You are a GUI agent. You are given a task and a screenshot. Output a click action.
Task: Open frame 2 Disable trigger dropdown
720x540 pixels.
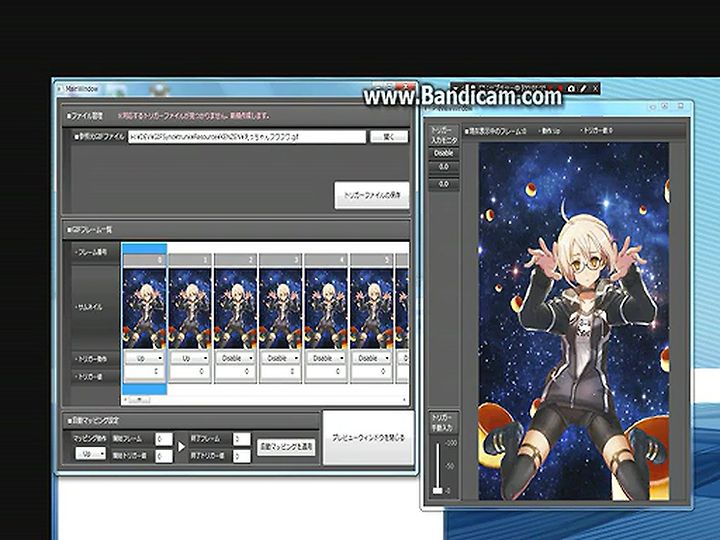(x=236, y=358)
